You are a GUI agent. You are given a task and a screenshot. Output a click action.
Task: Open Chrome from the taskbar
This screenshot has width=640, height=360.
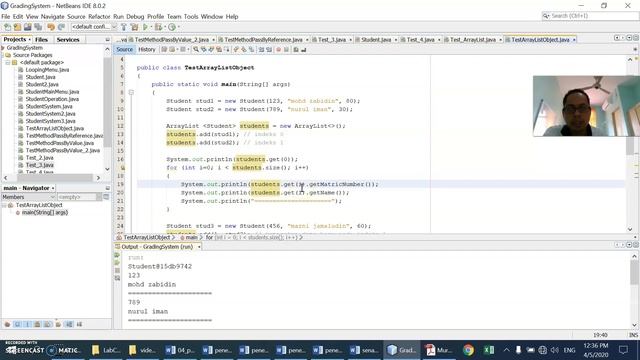[x=468, y=350]
